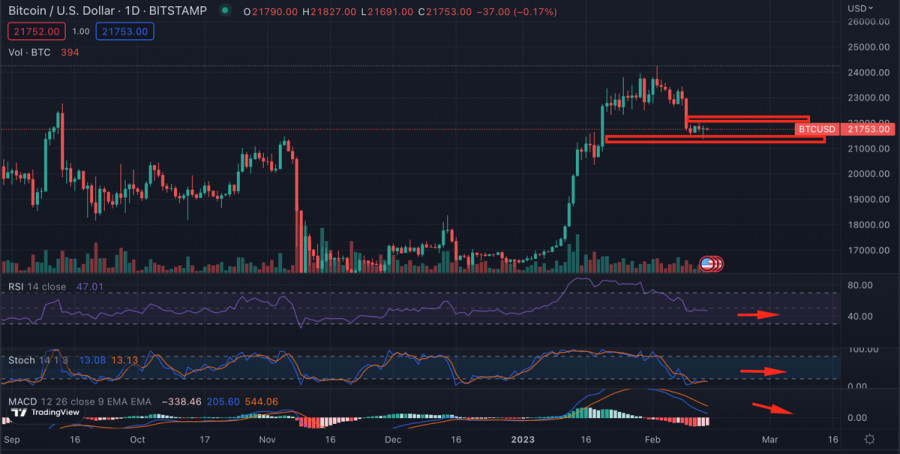Click the Stoch %K value 13.08
Viewport: 900px width, 454px height.
(x=93, y=360)
